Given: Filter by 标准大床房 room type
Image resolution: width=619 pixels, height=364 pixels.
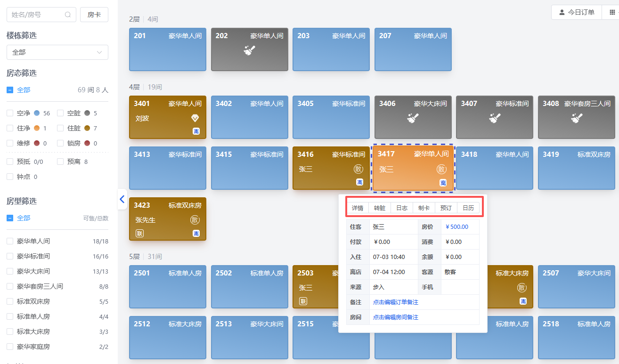Looking at the screenshot, I should (10, 332).
